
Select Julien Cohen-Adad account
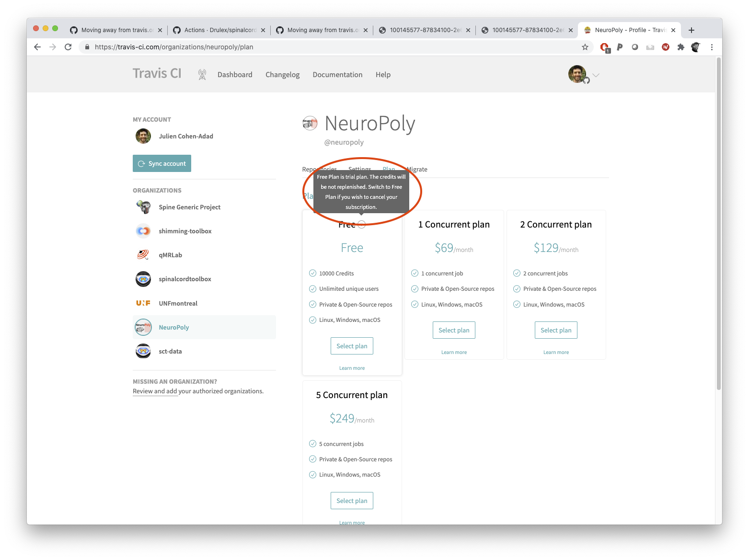185,136
